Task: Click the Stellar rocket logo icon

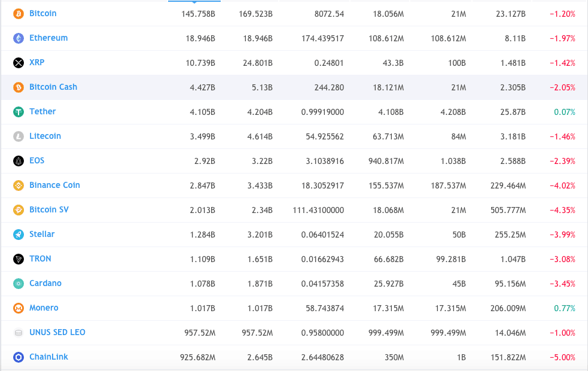Action: 19,235
